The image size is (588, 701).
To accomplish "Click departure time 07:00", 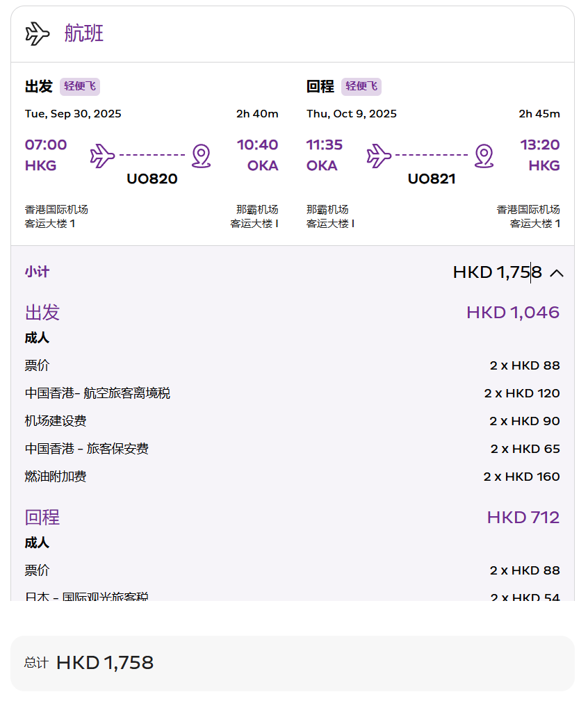I will point(46,145).
